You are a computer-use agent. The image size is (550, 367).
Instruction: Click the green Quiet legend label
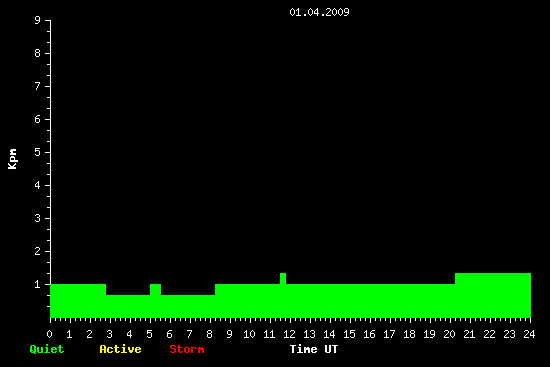[47, 349]
